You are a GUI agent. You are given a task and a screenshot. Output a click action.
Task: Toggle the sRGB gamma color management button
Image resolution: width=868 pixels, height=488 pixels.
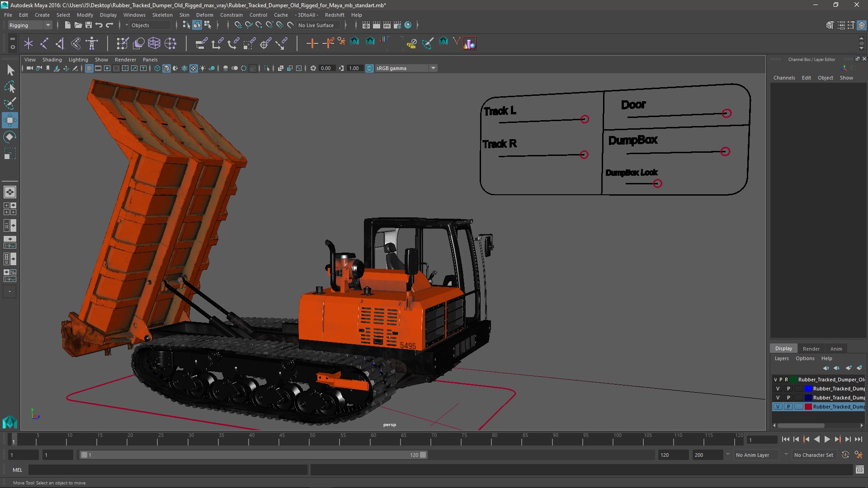coord(369,68)
